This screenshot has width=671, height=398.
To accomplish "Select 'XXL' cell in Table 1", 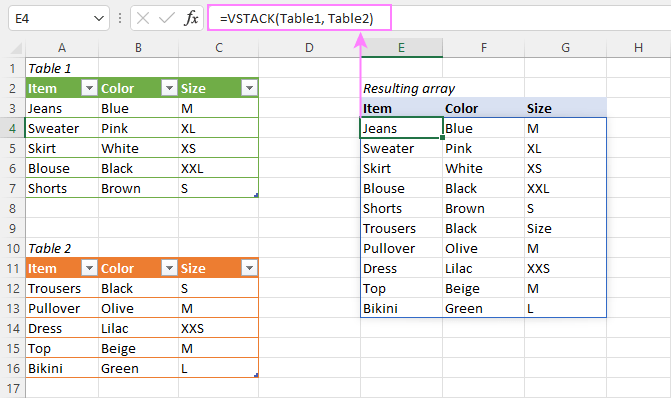I will [x=219, y=168].
